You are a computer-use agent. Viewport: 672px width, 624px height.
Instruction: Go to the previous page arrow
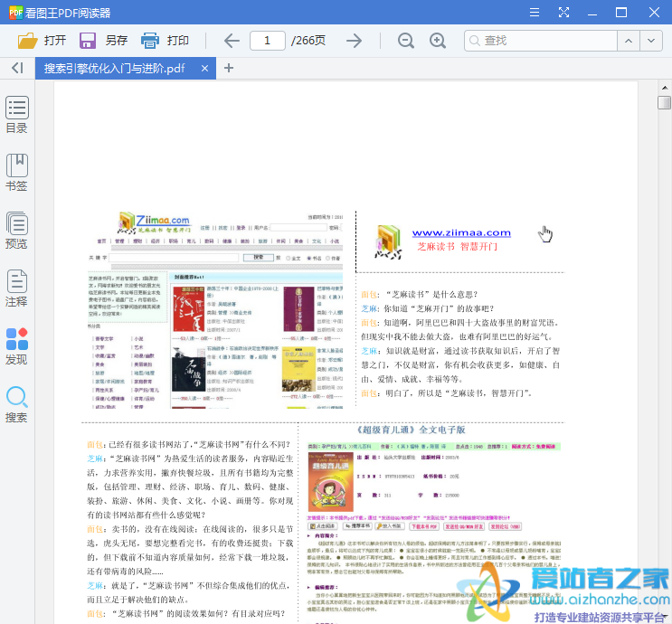click(x=232, y=41)
